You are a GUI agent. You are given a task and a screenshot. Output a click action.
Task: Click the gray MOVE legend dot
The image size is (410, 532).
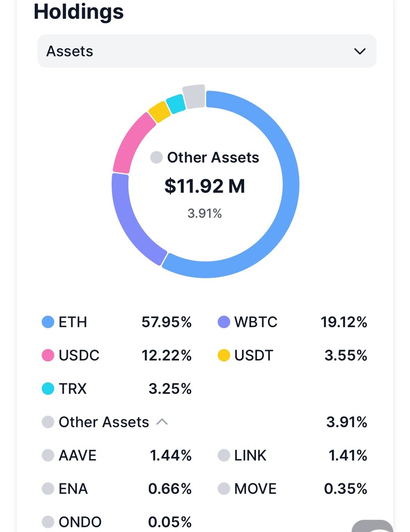point(224,489)
